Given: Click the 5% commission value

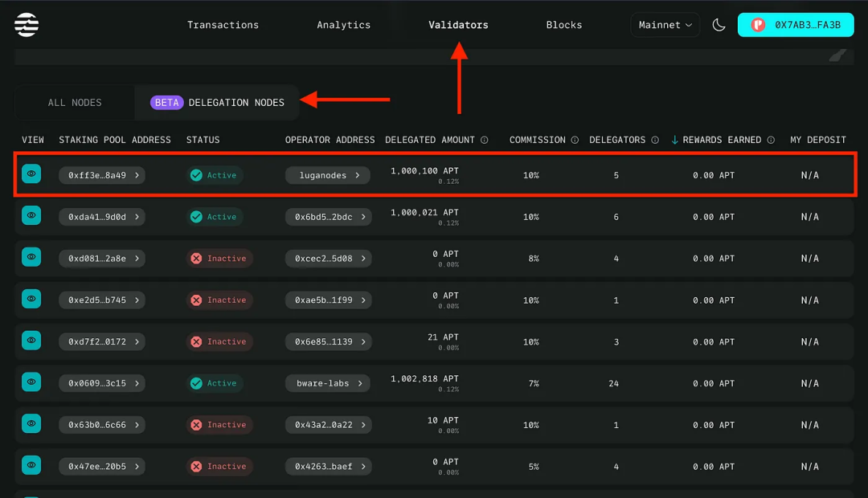Looking at the screenshot, I should [534, 467].
